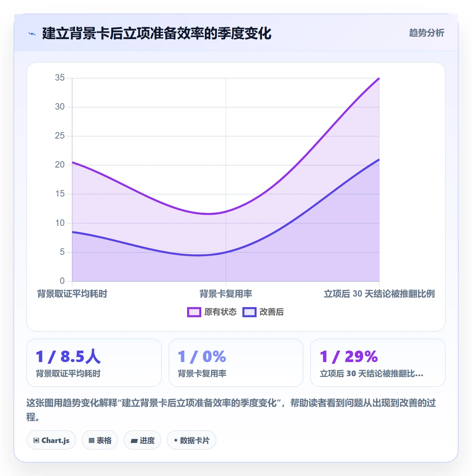
Task: Click the description paragraph starting 这张图用趋势变化
Action: [231, 410]
